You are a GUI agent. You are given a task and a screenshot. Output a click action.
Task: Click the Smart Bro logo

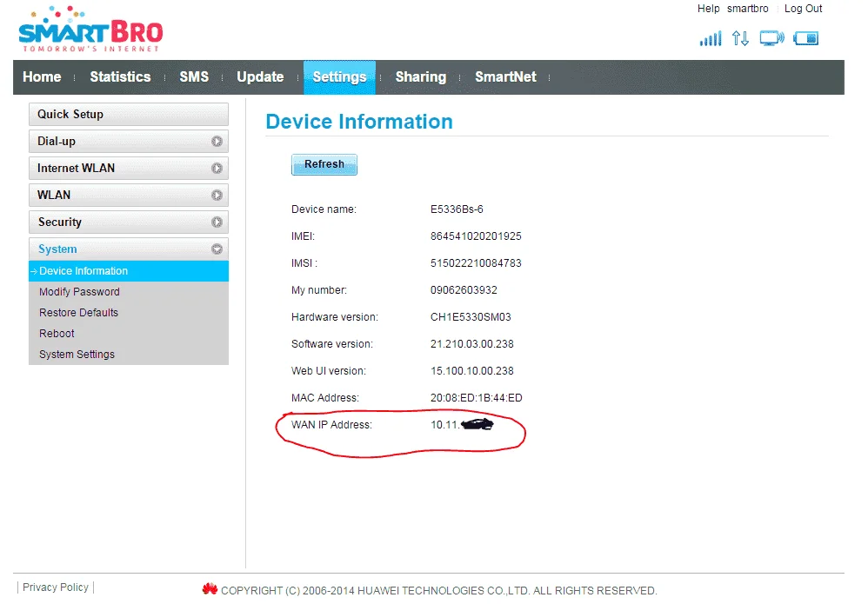90,30
